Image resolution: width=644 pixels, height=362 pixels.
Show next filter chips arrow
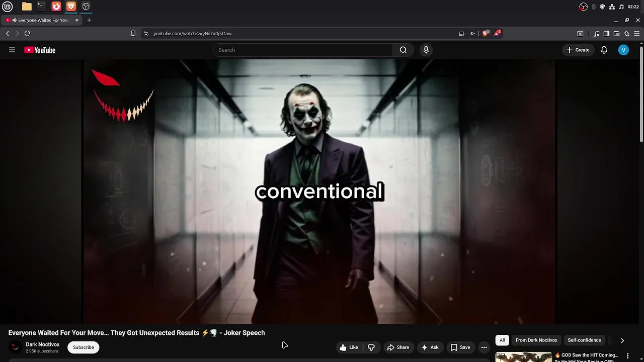(x=622, y=340)
